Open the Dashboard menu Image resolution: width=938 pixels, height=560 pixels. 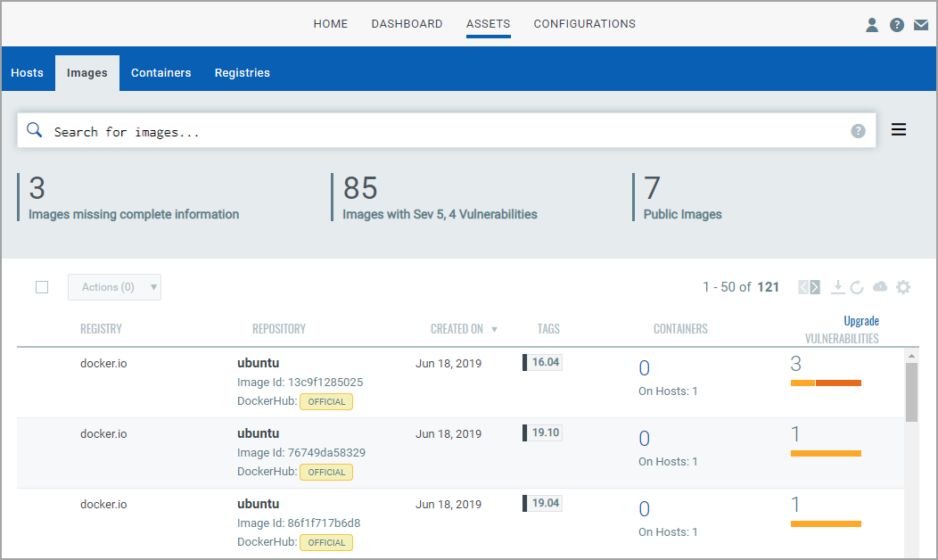click(407, 24)
